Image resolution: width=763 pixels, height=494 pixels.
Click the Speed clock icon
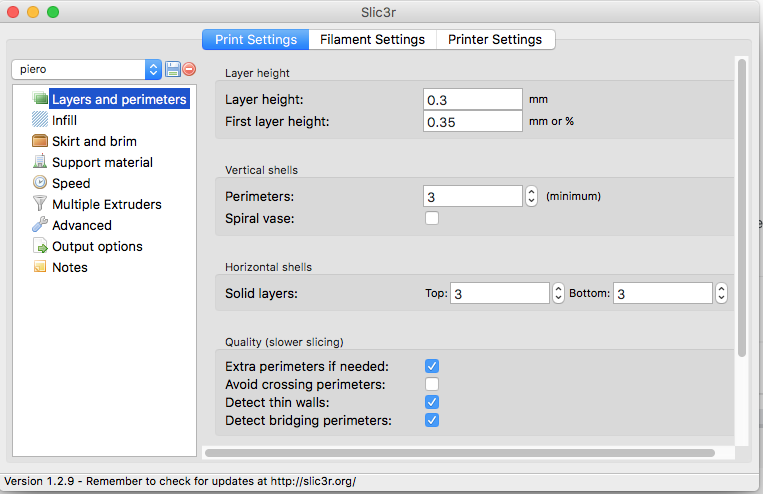click(40, 183)
